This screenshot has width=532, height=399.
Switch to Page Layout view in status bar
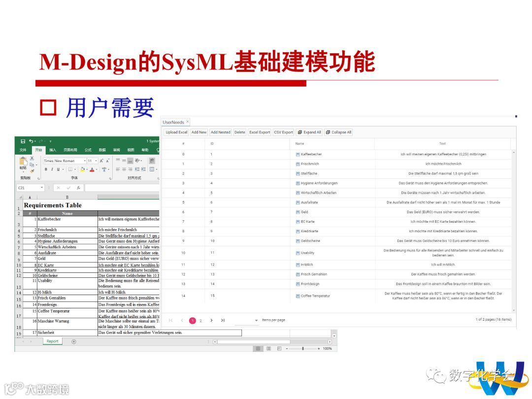[x=268, y=348]
